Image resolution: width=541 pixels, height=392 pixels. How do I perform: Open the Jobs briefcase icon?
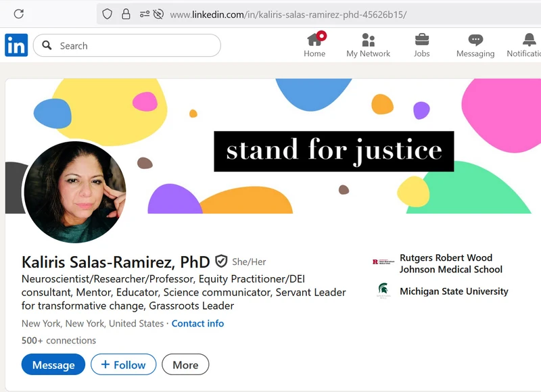pyautogui.click(x=422, y=39)
